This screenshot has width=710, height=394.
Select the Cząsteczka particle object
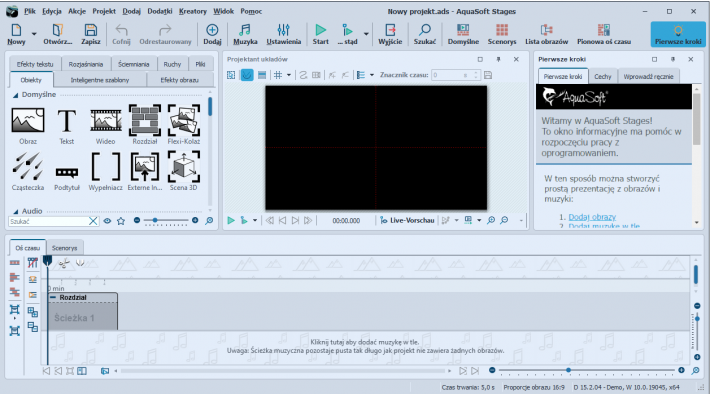pyautogui.click(x=28, y=171)
